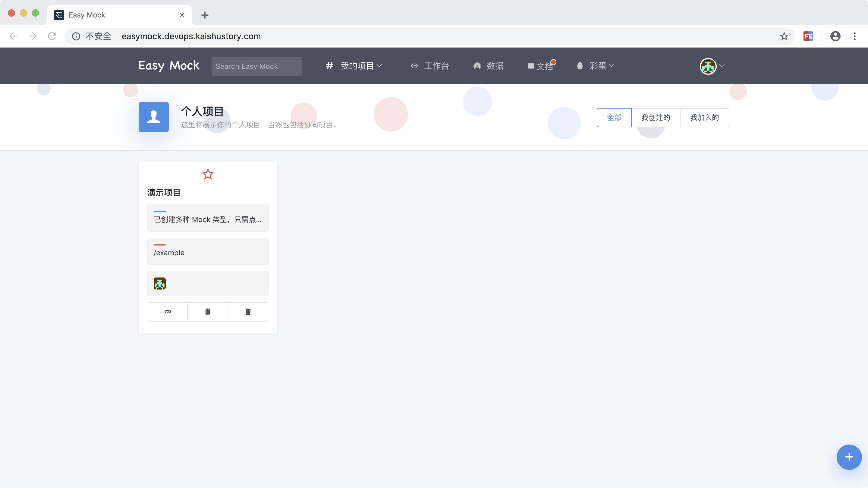The width and height of the screenshot is (868, 488).
Task: Delete the 演示项目 project
Action: (248, 312)
